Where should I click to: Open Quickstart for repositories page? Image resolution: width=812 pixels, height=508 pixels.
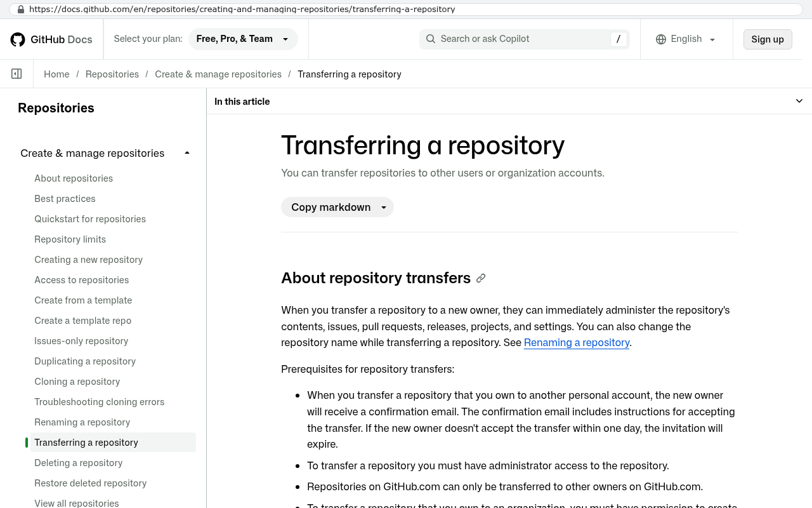pos(90,219)
